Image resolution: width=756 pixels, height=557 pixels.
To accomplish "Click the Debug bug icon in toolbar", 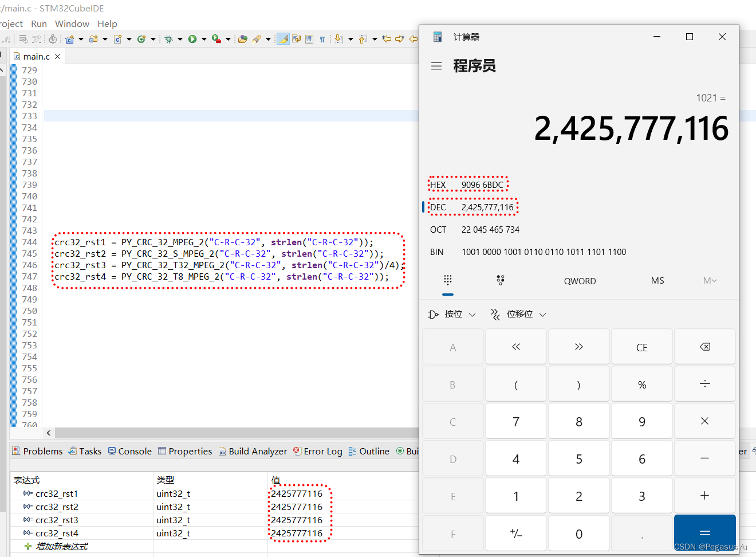I will pos(169,39).
